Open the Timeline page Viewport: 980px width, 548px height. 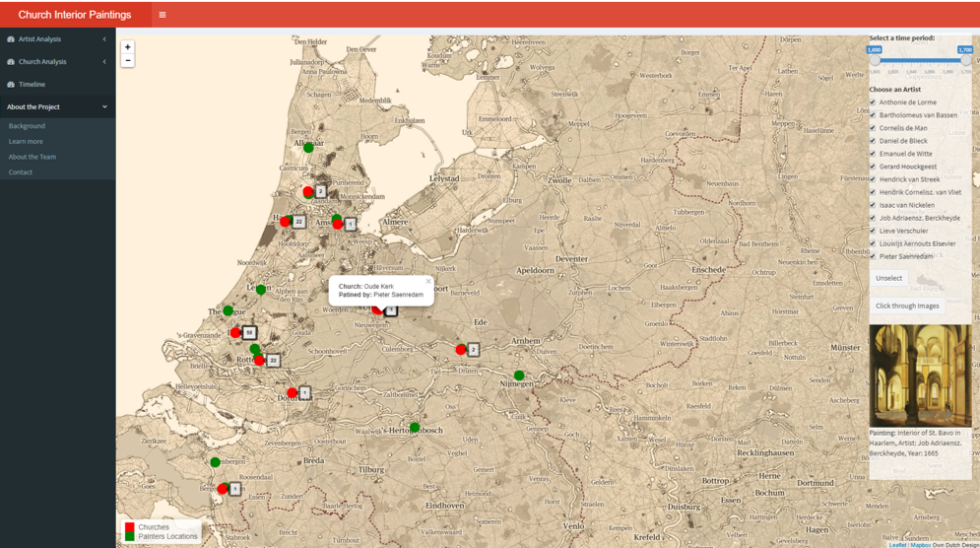pyautogui.click(x=57, y=85)
